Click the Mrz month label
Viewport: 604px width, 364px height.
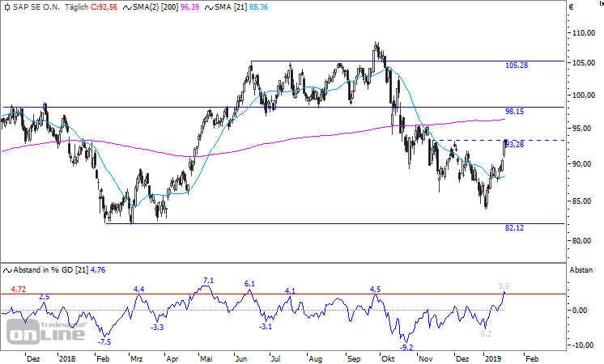pos(136,358)
